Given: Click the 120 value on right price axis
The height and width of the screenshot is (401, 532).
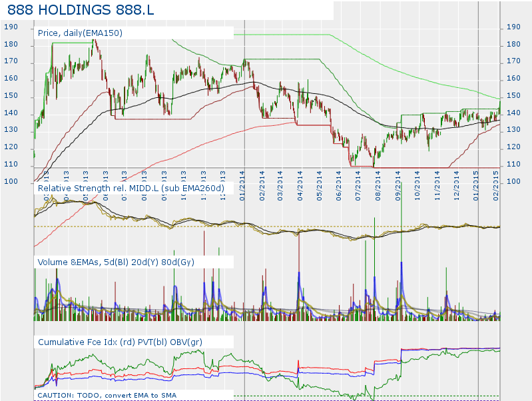Looking at the screenshot, I should (x=513, y=147).
